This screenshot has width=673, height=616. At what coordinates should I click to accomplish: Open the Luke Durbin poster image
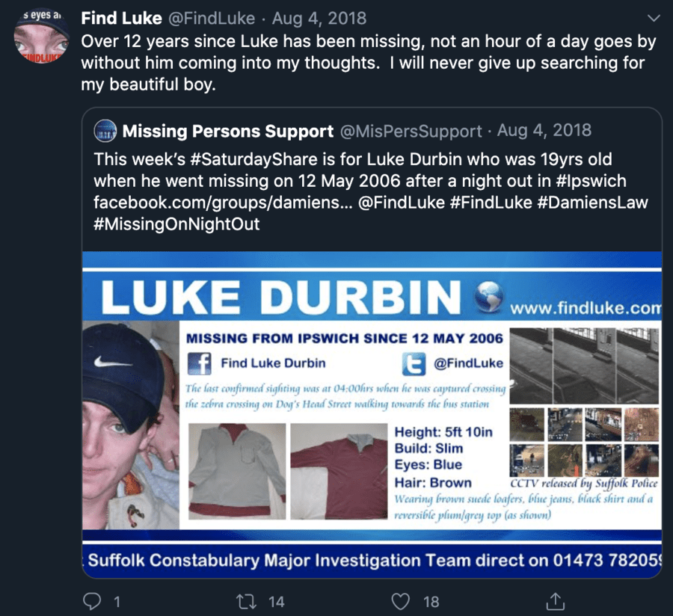click(x=372, y=414)
